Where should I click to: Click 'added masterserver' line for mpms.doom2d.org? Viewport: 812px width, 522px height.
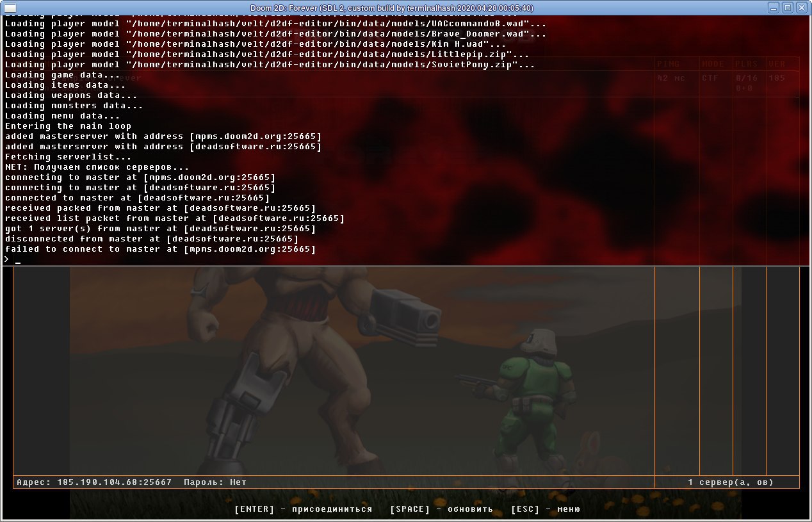point(163,136)
